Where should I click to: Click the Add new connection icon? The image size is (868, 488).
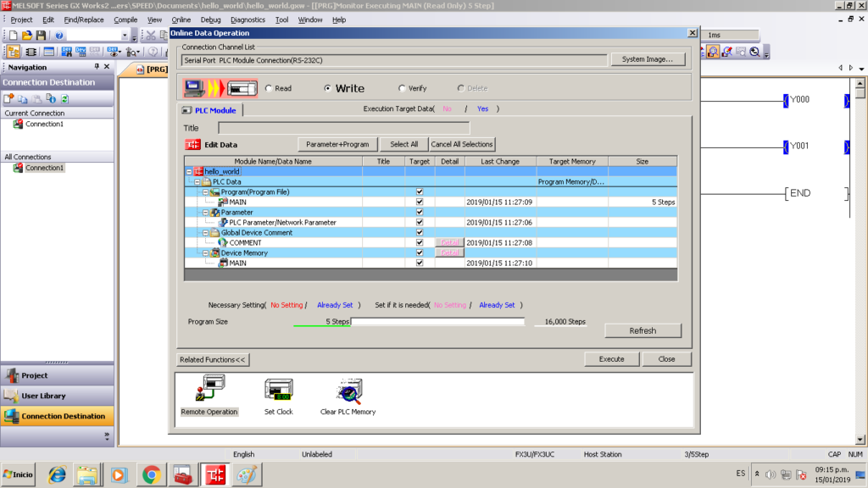(x=8, y=98)
